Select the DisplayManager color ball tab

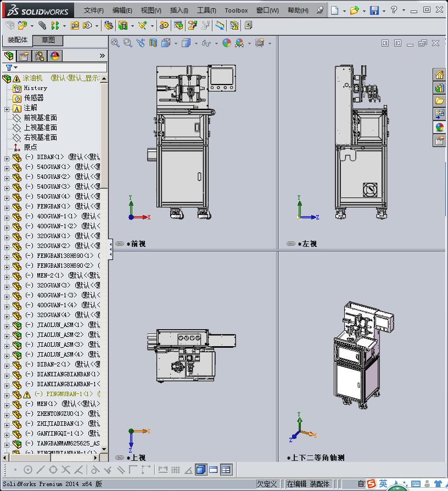tap(55, 56)
